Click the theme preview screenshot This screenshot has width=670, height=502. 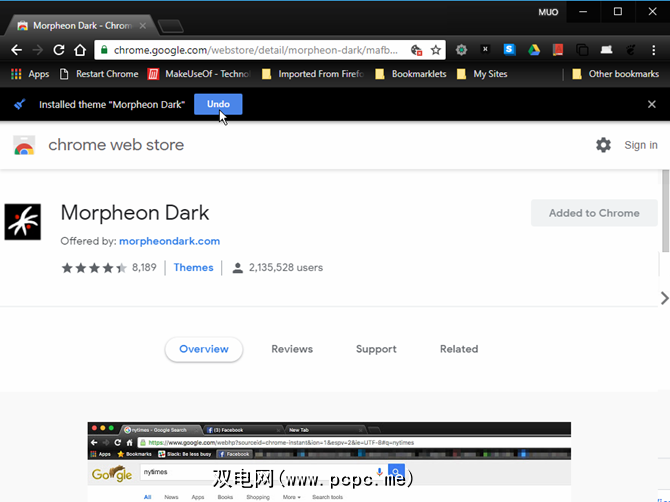tap(329, 462)
